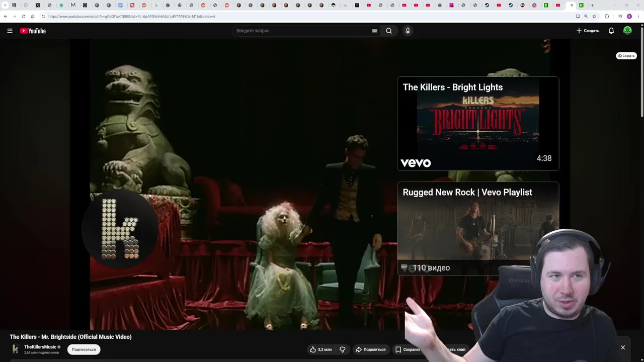The image size is (644, 362).
Task: Open the on-screen keyboard icon in search
Action: pos(374,31)
